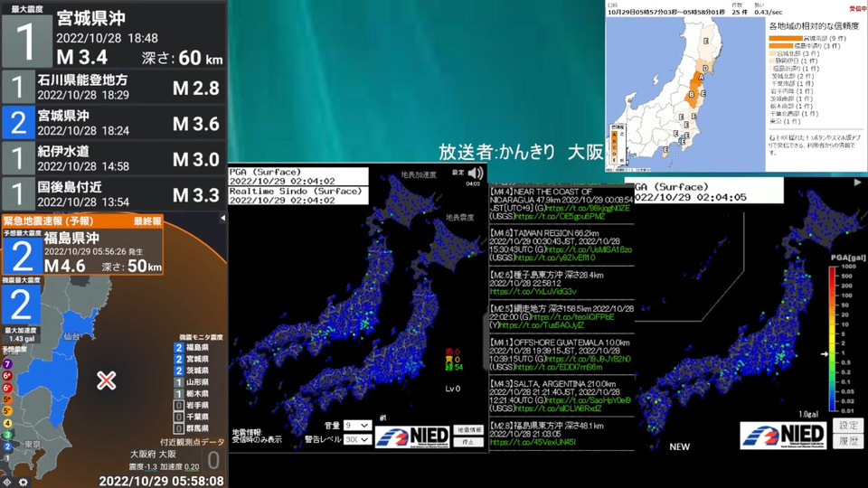This screenshot has width=868, height=488.
Task: Click the 緑 54 counter
Action: (x=454, y=367)
